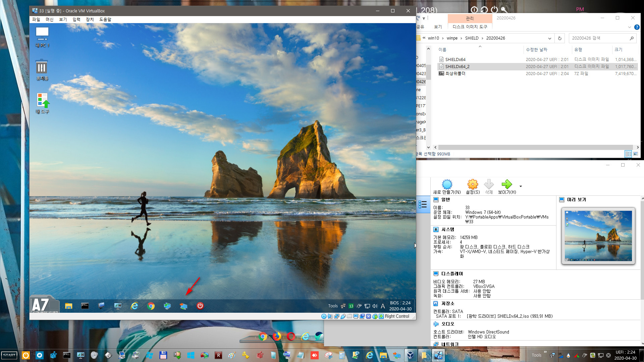The width and height of the screenshot is (644, 362).
Task: Switch Explorer to large icons view button
Action: tap(636, 154)
